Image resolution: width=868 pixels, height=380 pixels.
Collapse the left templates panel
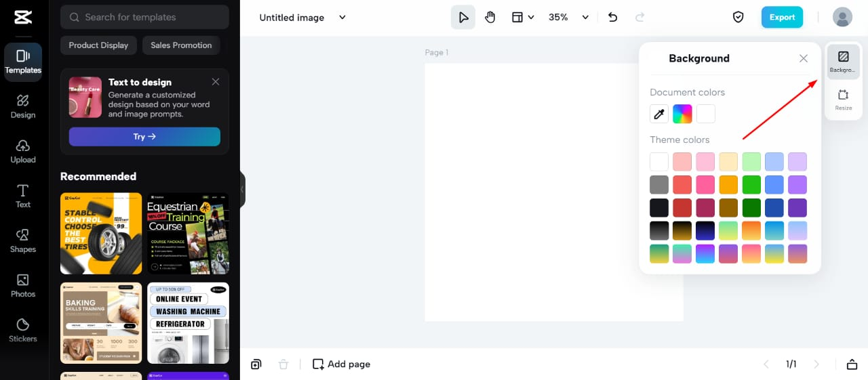(242, 190)
